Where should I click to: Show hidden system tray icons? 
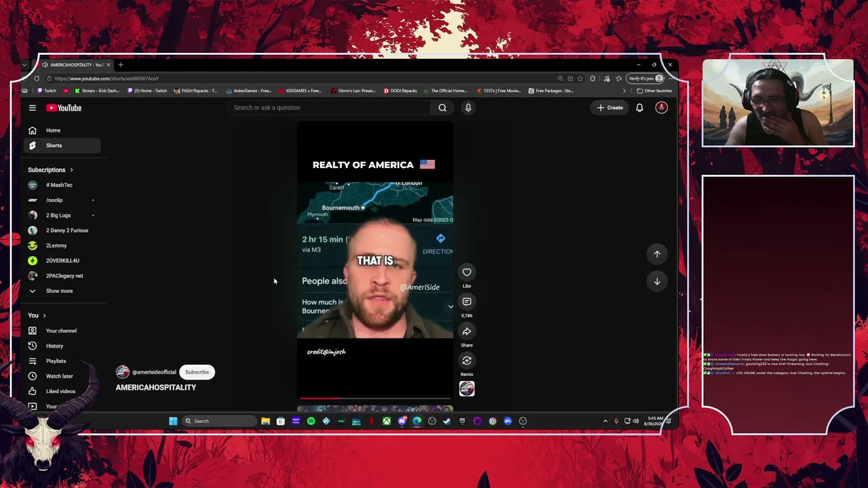click(x=605, y=421)
